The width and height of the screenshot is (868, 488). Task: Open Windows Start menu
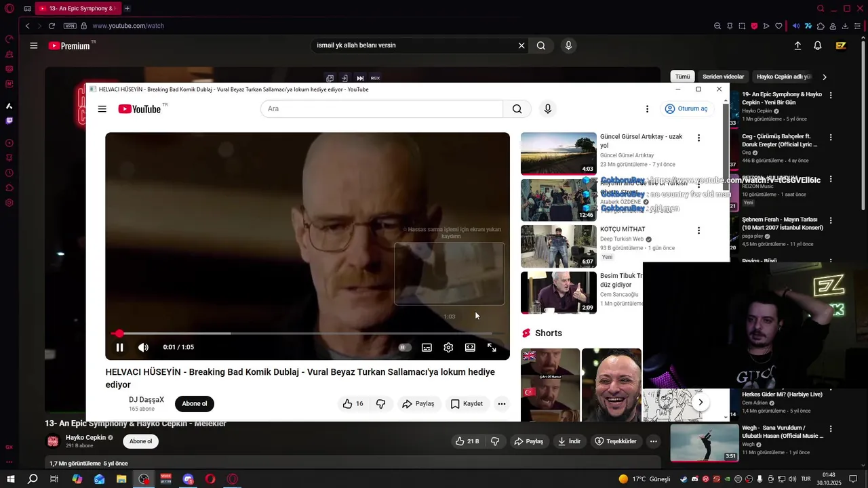tap(11, 479)
